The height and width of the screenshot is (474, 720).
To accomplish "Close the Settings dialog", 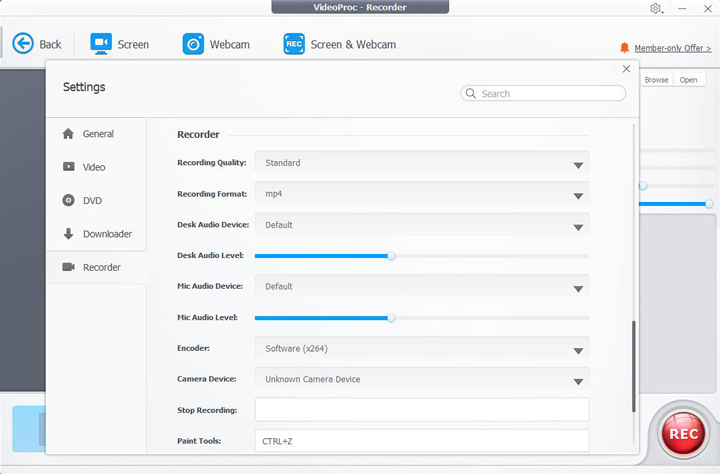I will pyautogui.click(x=626, y=69).
